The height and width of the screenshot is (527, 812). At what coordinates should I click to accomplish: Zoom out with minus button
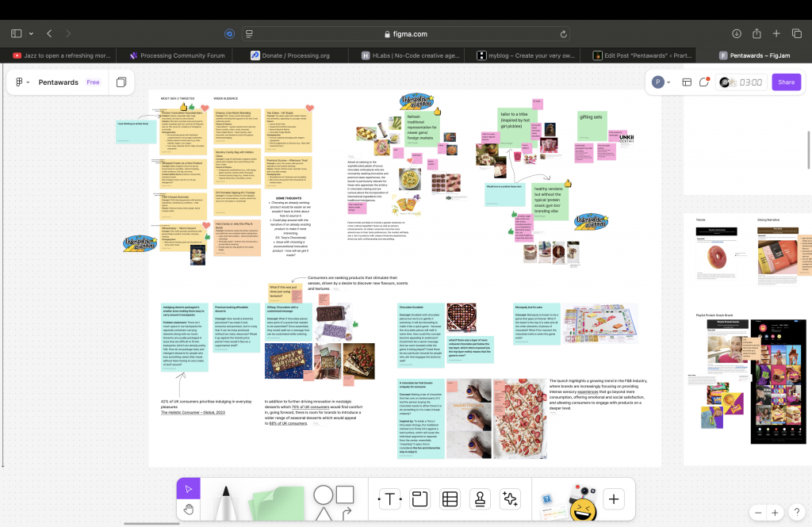tap(758, 513)
